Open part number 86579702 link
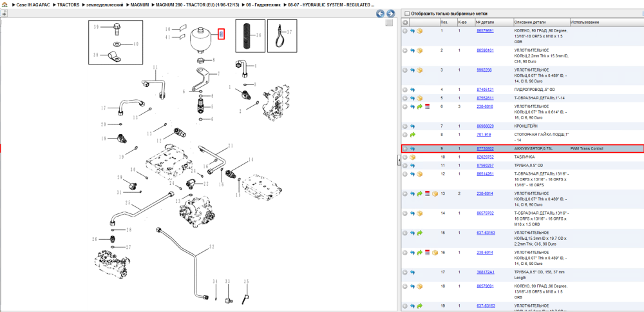This screenshot has width=644, height=312. coord(485,213)
